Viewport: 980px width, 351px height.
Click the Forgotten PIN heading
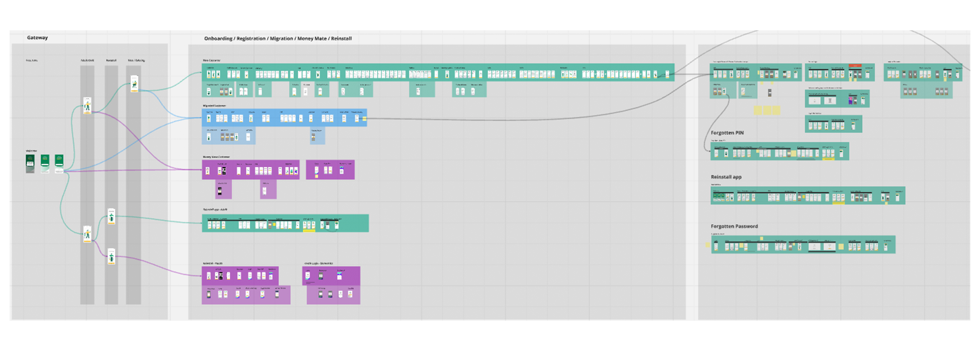[727, 132]
